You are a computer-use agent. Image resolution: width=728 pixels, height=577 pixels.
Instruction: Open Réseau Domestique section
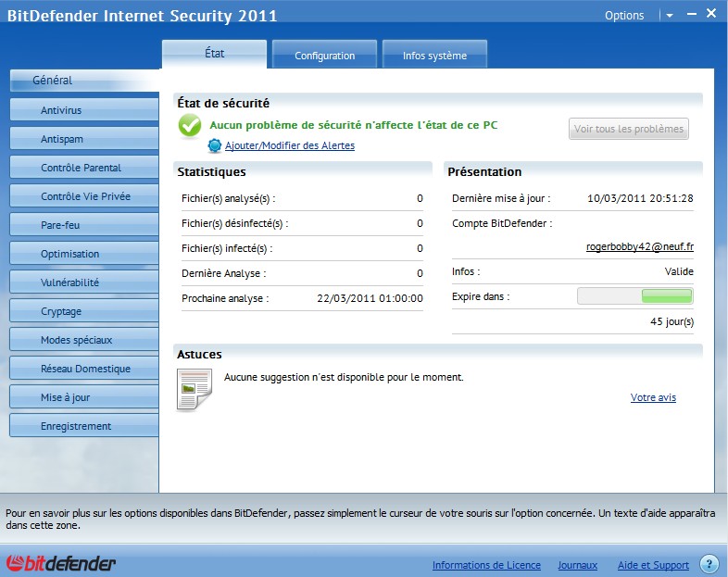[84, 369]
